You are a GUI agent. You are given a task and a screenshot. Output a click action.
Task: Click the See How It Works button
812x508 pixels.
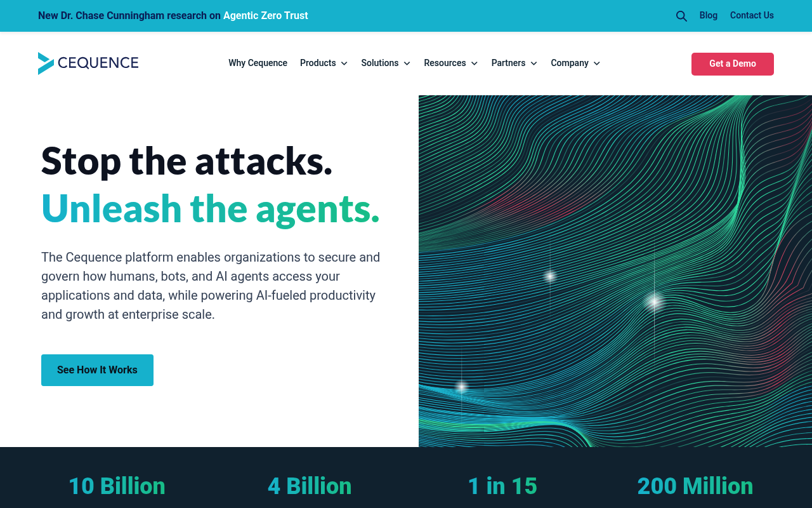point(97,370)
